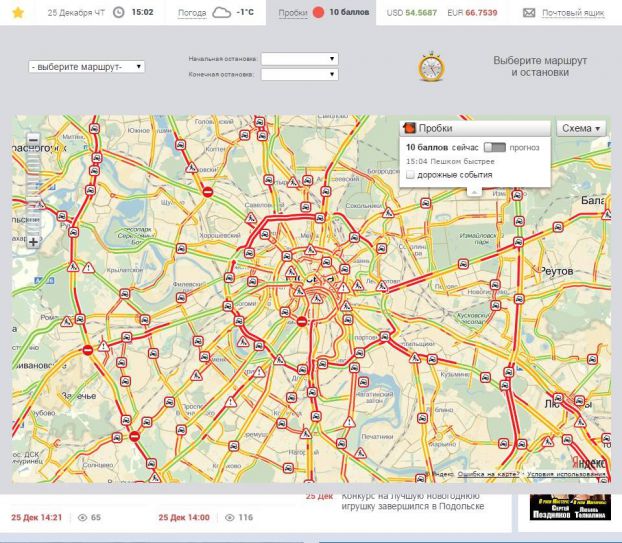Screen dimensions: 622x543
Task: Click the USD 54.5687 exchange rate
Action: [412, 13]
